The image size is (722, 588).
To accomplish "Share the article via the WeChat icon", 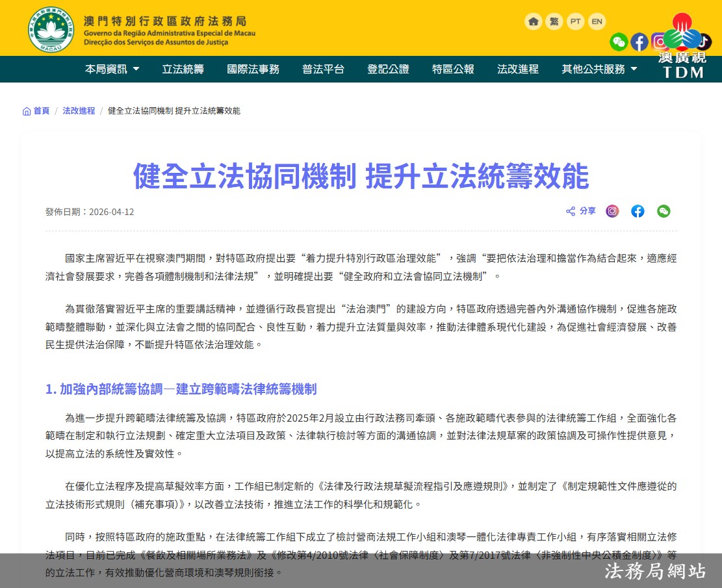I will tap(664, 211).
